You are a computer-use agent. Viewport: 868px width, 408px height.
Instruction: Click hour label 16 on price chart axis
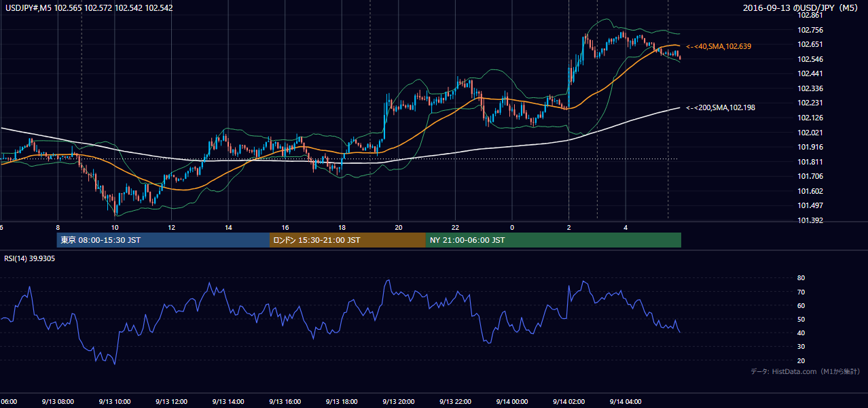285,227
